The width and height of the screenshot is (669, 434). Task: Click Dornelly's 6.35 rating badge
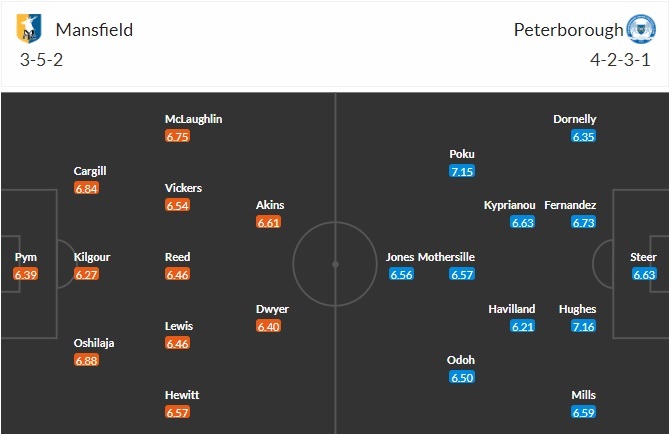[584, 137]
